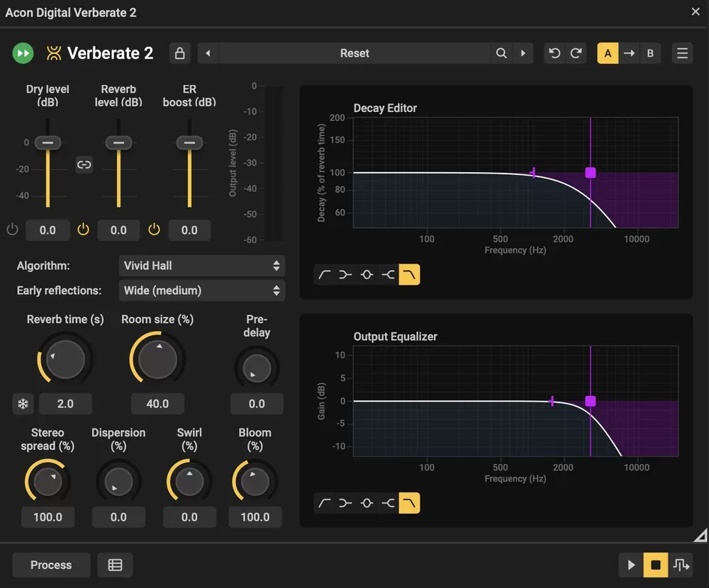709x588 pixels.
Task: Click the undo icon
Action: tap(554, 53)
